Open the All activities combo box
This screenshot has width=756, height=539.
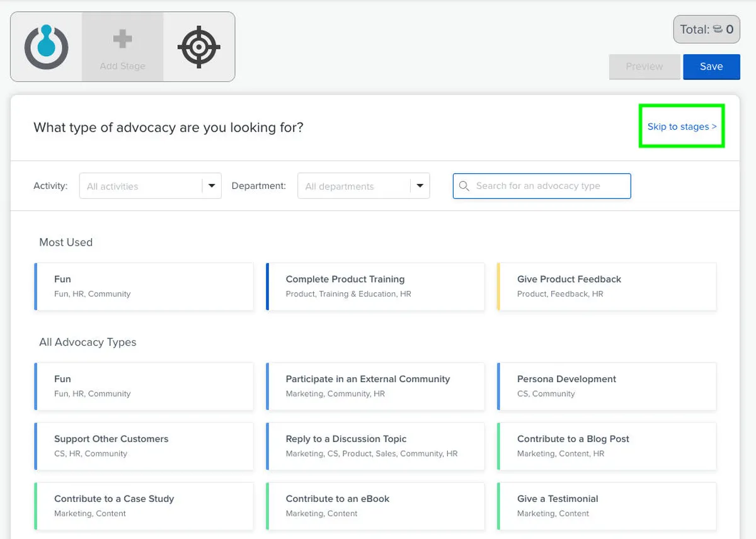coord(141,186)
